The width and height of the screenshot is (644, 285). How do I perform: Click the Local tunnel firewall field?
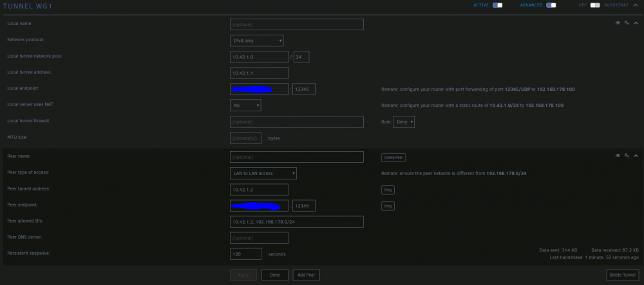[x=296, y=122]
